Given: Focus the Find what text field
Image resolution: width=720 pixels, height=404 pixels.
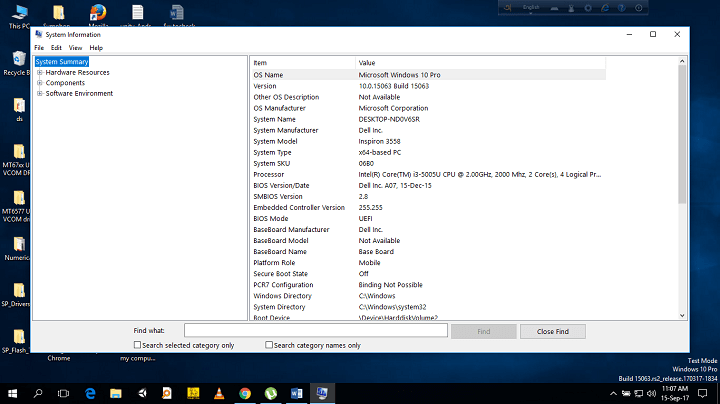Looking at the screenshot, I should 316,331.
